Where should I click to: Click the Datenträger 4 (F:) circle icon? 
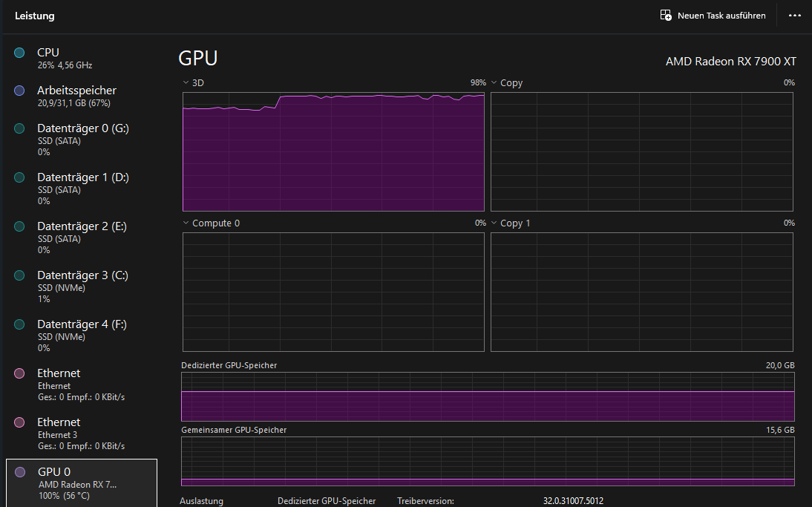(x=20, y=324)
